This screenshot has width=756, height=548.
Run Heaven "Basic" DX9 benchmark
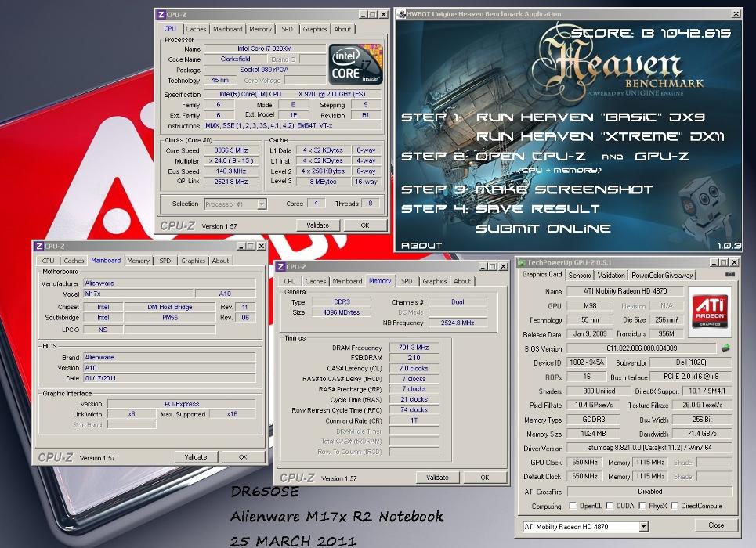pos(590,117)
